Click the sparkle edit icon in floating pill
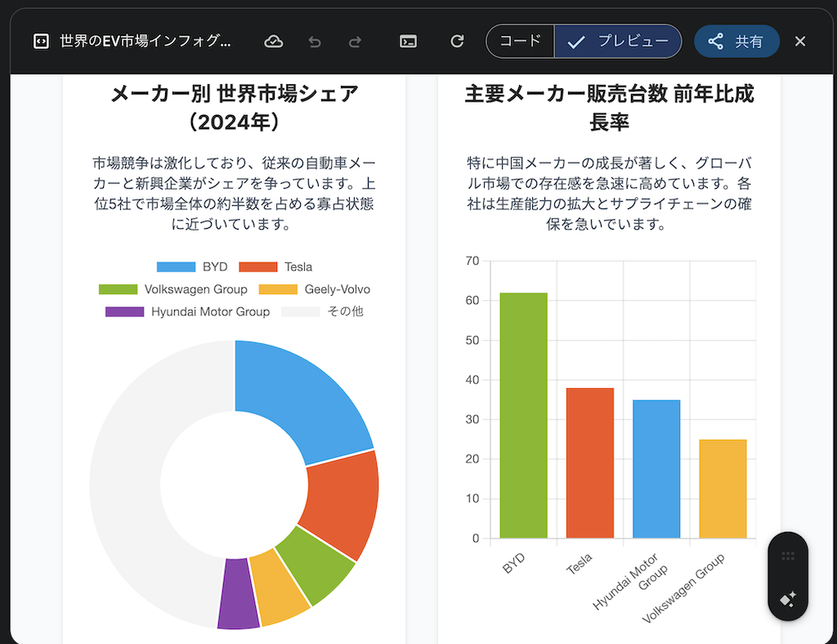Screen dimensions: 837x644 (788, 599)
